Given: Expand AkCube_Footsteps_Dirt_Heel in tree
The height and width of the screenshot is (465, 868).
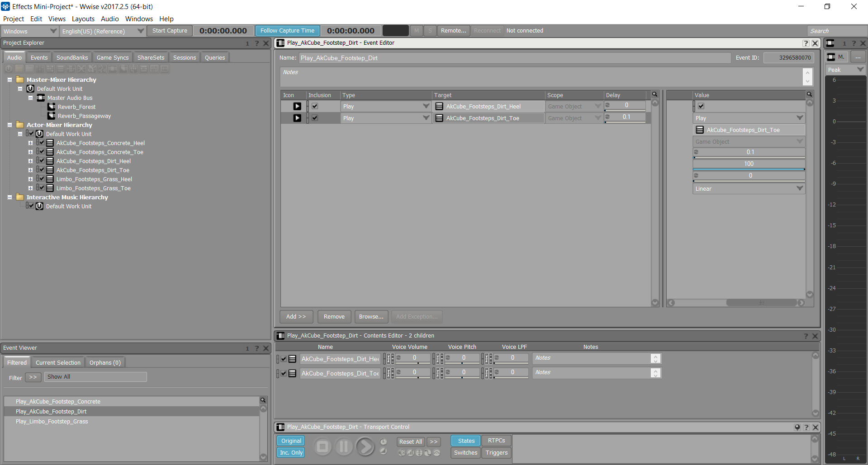Looking at the screenshot, I should click(x=30, y=161).
